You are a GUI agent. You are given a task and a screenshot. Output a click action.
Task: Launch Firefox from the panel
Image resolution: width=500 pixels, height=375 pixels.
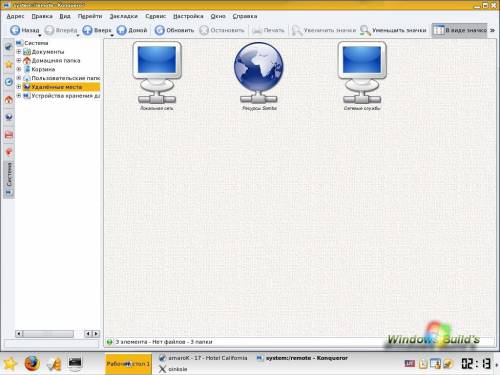[32, 363]
